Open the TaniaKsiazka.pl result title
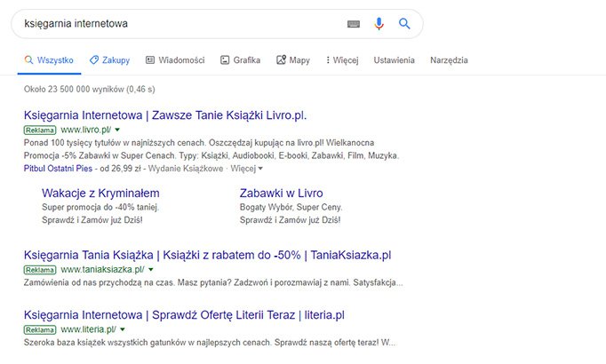This screenshot has width=606, height=364. click(208, 255)
